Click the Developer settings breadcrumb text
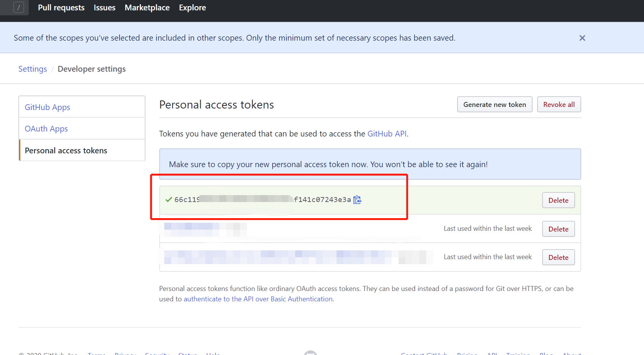The height and width of the screenshot is (355, 644). click(x=92, y=69)
